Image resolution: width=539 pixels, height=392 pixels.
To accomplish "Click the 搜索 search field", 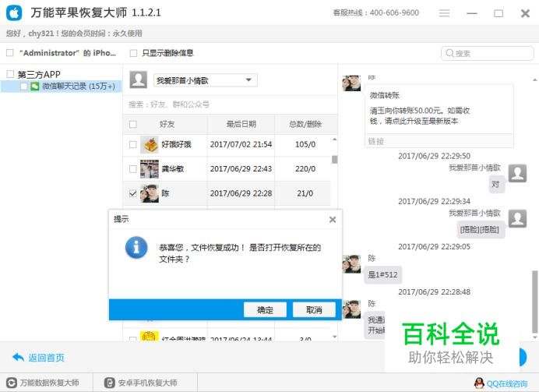I will [x=487, y=53].
